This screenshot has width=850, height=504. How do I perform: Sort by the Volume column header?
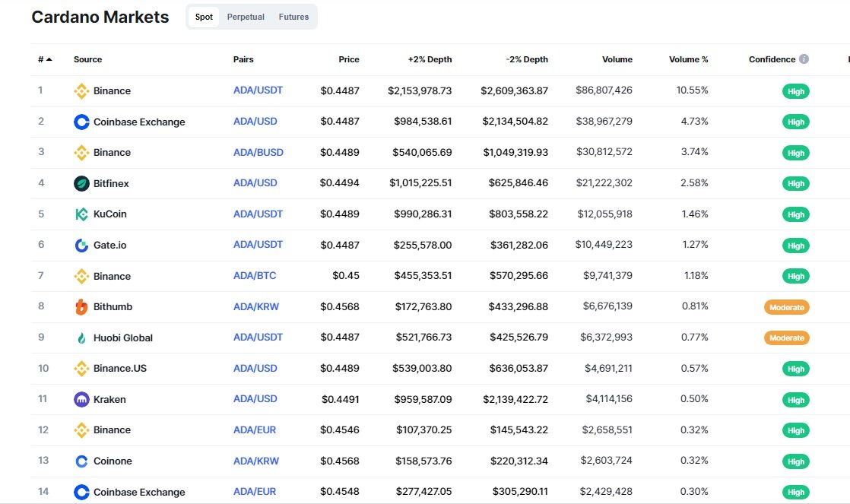617,59
